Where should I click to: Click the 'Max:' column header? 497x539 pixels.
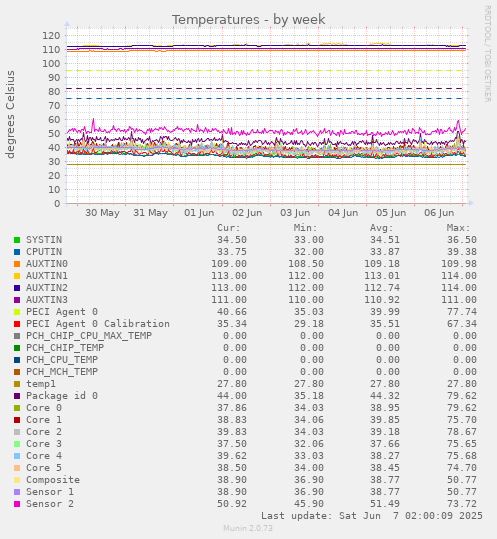459,228
